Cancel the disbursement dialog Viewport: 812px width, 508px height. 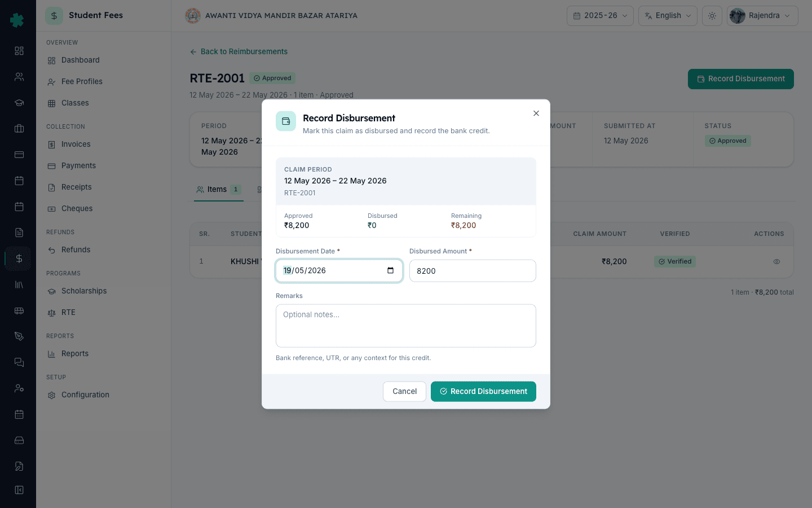[404, 391]
